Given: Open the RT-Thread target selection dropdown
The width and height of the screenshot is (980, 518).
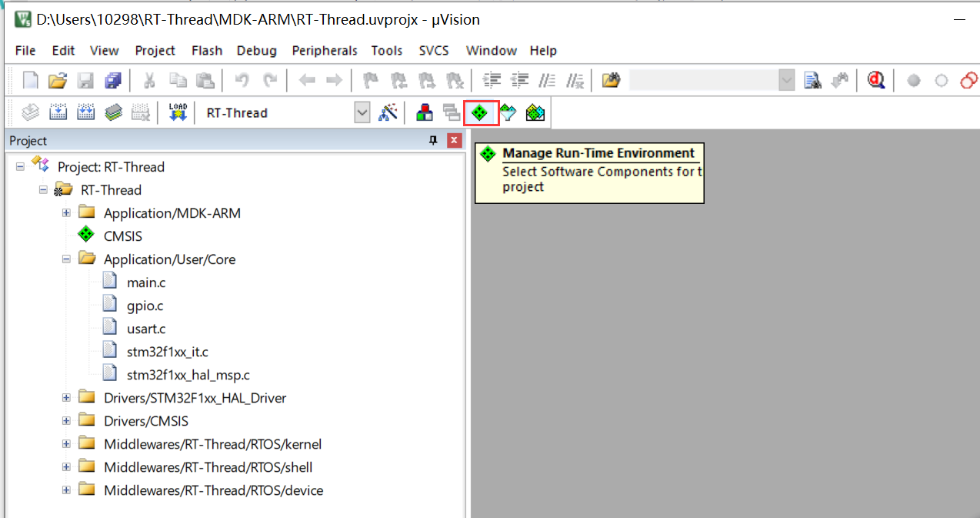Looking at the screenshot, I should click(x=362, y=112).
